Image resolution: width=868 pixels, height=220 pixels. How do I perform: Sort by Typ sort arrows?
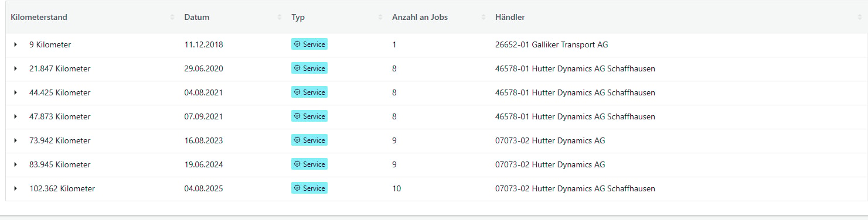click(x=380, y=17)
